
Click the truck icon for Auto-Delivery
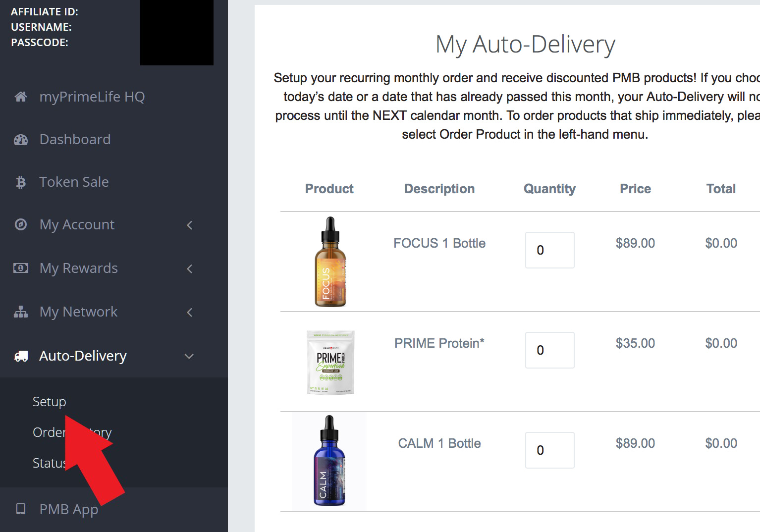pyautogui.click(x=21, y=356)
